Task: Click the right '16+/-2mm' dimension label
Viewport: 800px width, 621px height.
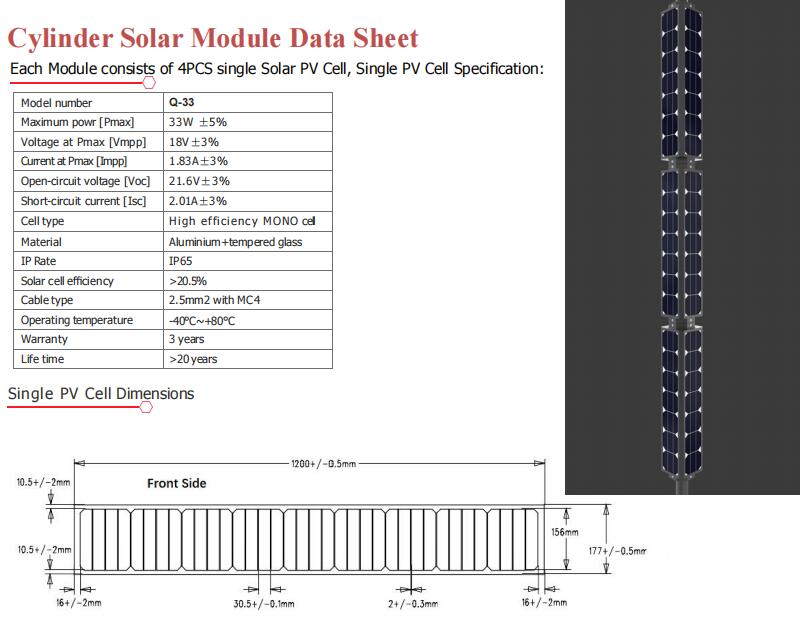Action: (544, 603)
